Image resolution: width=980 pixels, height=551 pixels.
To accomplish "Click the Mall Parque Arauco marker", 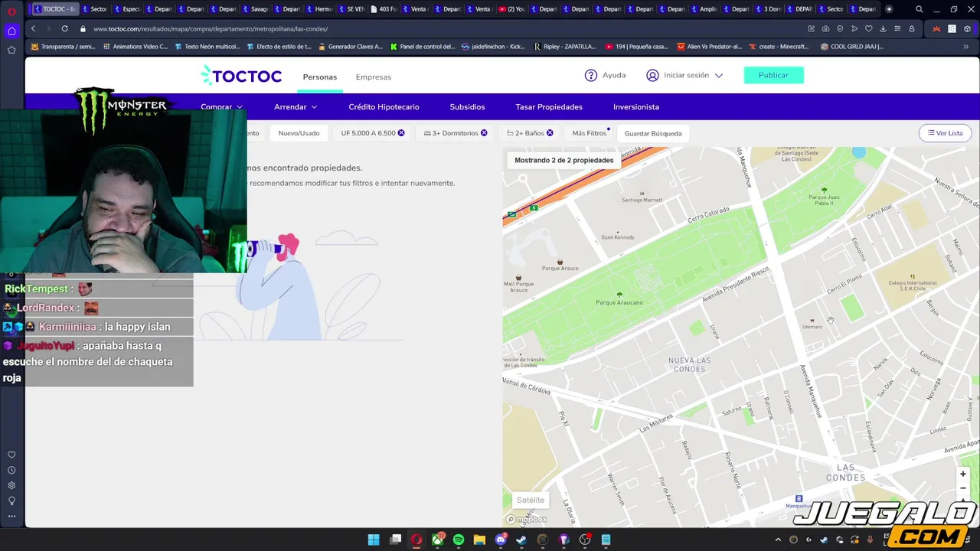I will click(x=518, y=278).
